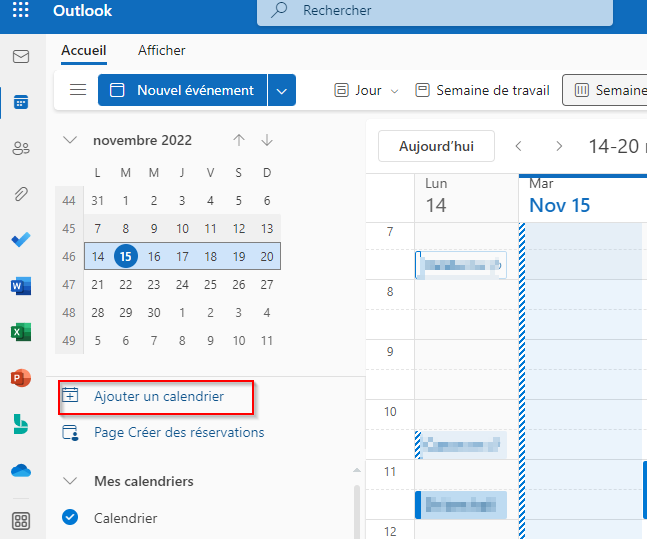Open Word from the sidebar
647x539 pixels.
[21, 286]
